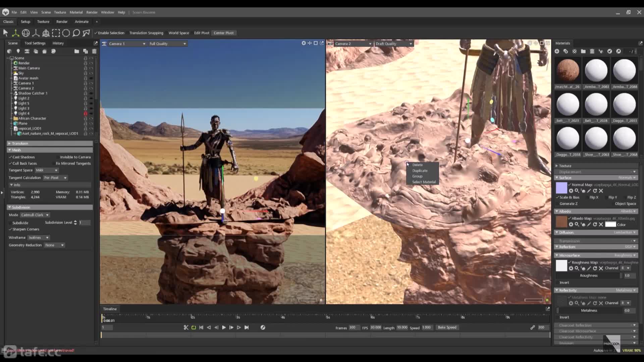Image resolution: width=644 pixels, height=362 pixels.
Task: Select the arrow selection tool
Action: tap(5, 33)
